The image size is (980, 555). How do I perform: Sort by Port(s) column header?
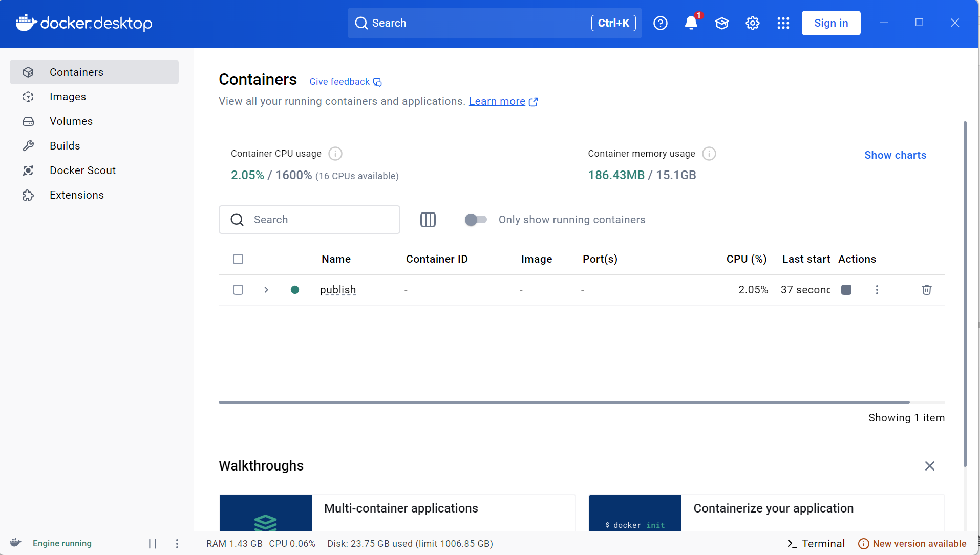point(600,259)
